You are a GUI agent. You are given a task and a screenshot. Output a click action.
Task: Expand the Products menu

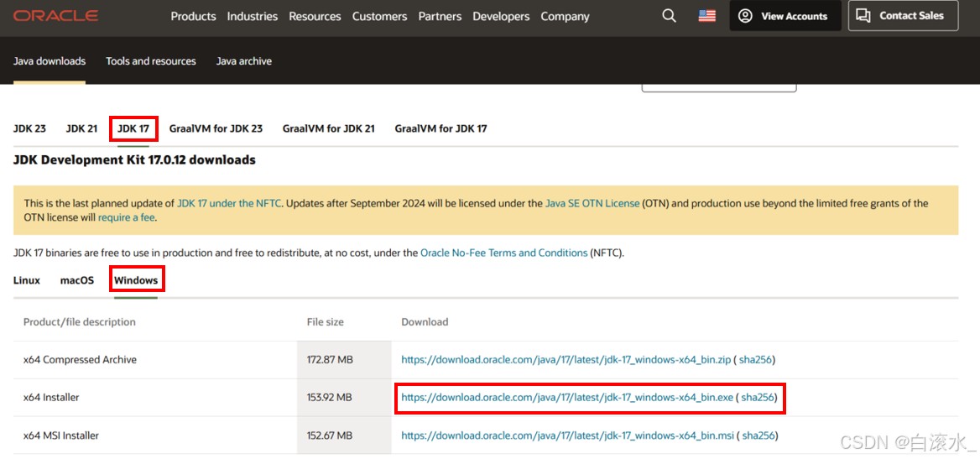point(193,17)
